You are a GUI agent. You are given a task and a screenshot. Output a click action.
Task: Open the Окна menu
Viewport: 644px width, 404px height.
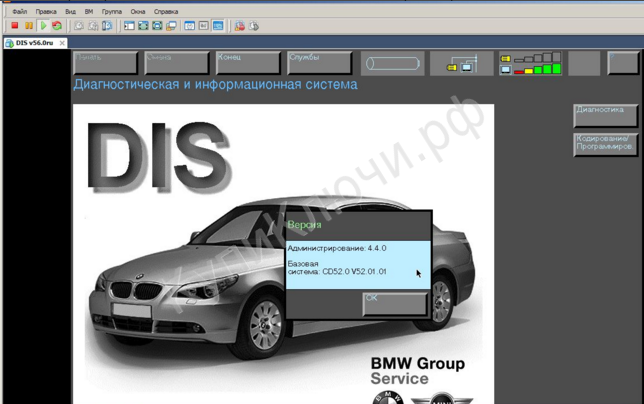pyautogui.click(x=138, y=11)
